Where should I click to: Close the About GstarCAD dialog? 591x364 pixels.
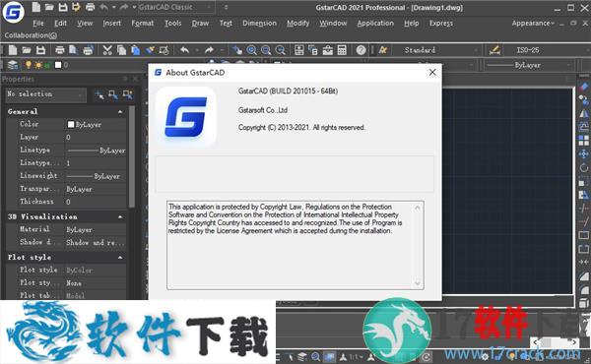[432, 72]
